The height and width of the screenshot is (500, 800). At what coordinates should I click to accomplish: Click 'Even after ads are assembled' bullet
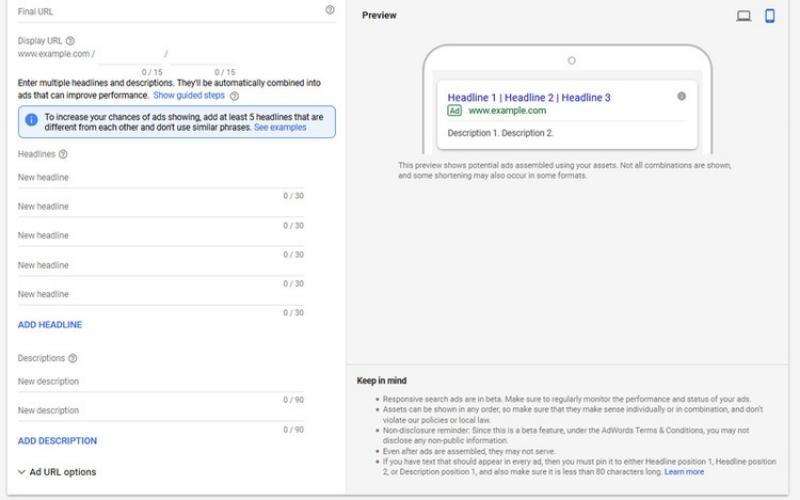(x=469, y=452)
